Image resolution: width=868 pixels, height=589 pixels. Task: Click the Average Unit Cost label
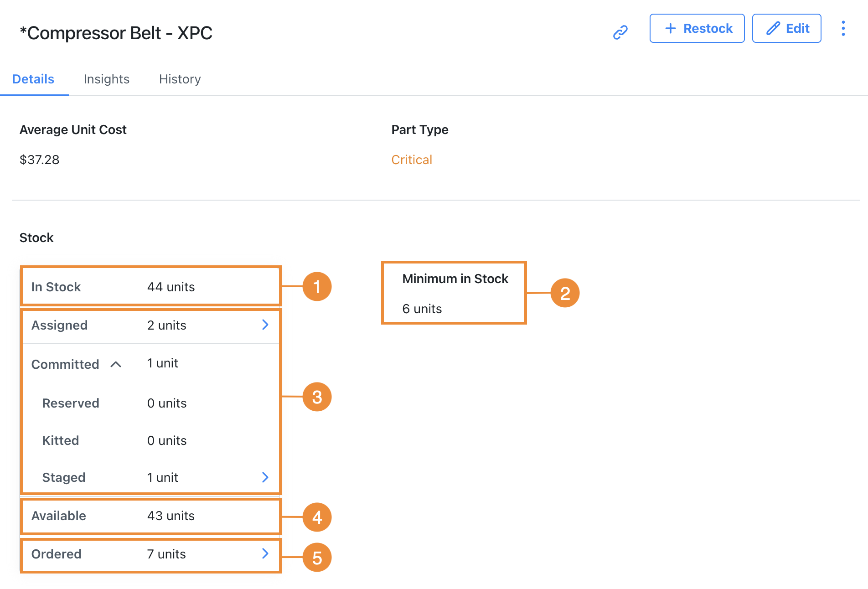73,130
